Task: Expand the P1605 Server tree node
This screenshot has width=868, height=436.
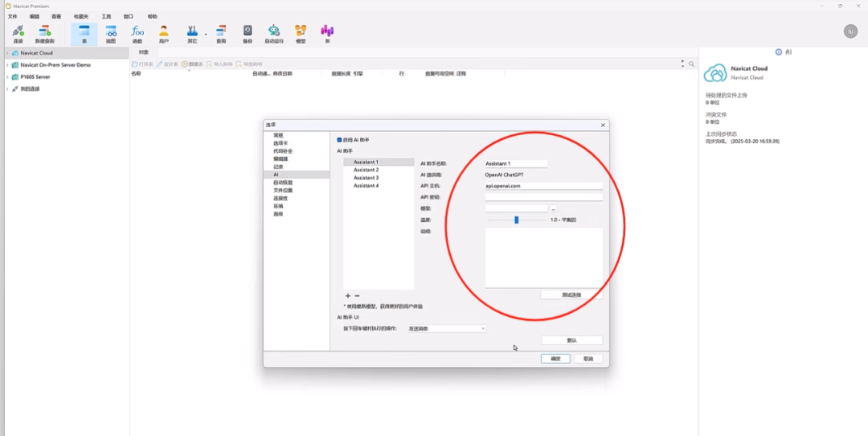Action: [x=6, y=77]
